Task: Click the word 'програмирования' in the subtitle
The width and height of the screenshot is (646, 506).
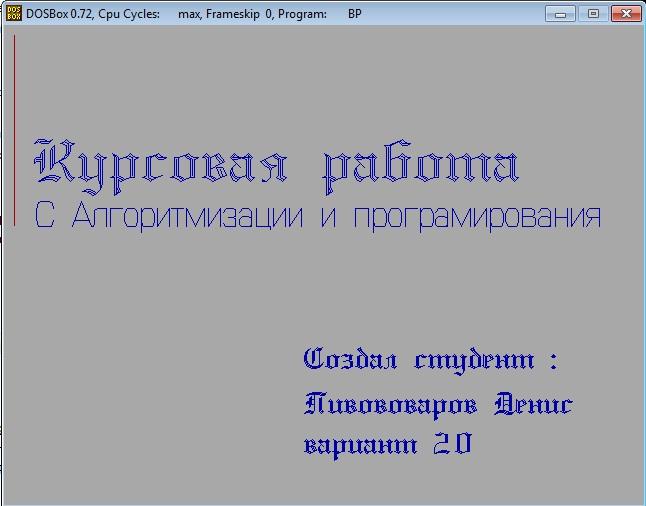Action: click(477, 217)
